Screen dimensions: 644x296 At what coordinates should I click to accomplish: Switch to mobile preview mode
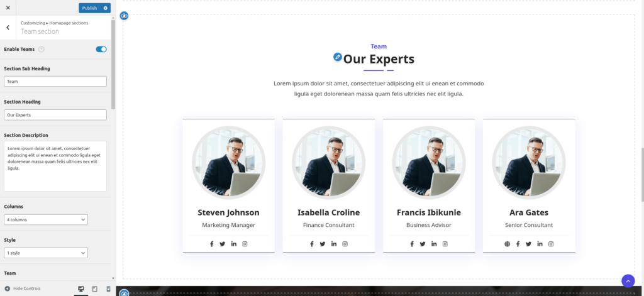click(108, 289)
